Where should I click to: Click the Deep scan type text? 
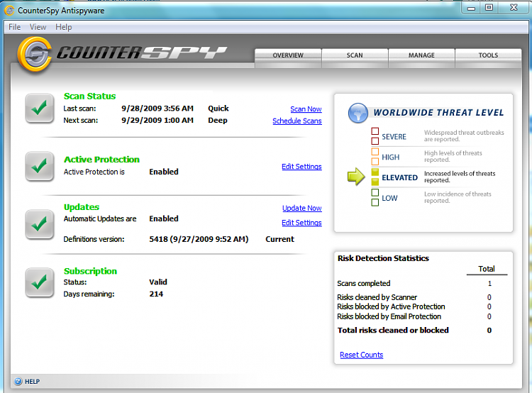[218, 121]
